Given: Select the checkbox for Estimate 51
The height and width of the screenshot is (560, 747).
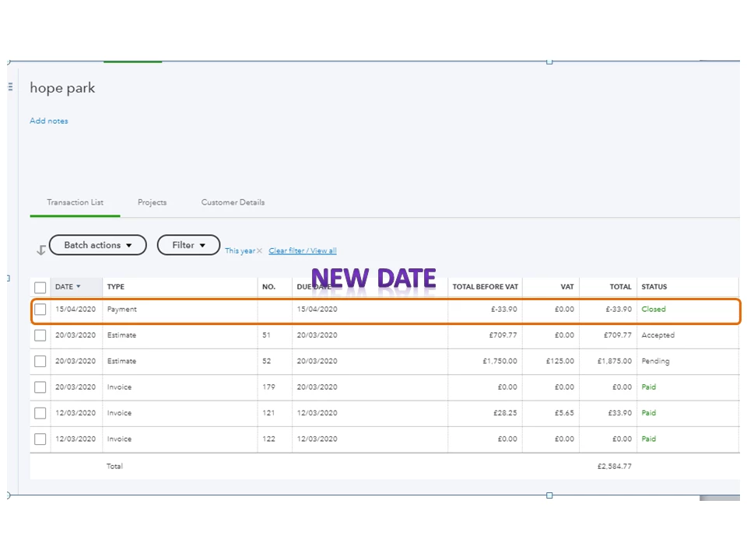Looking at the screenshot, I should click(x=40, y=335).
